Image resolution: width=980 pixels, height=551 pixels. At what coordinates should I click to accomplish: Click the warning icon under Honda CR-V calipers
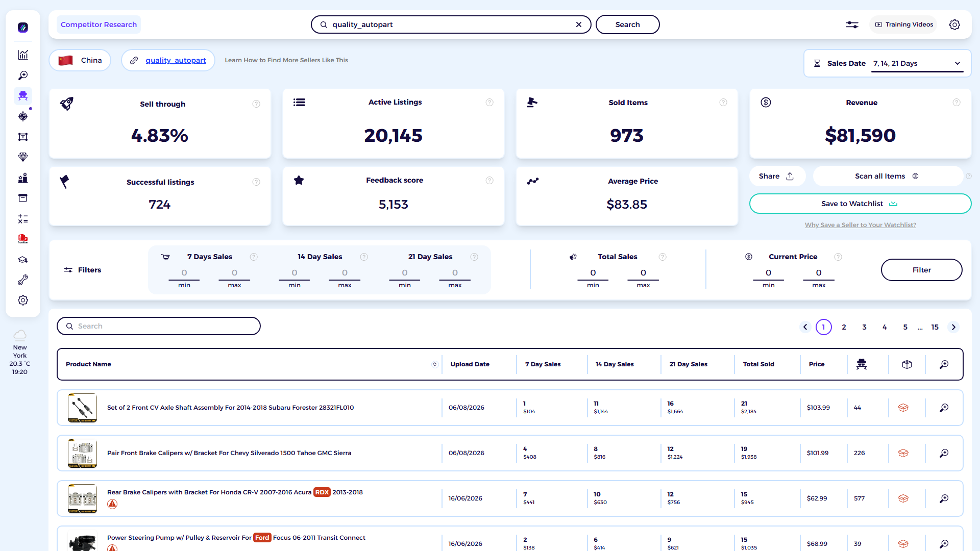click(112, 504)
